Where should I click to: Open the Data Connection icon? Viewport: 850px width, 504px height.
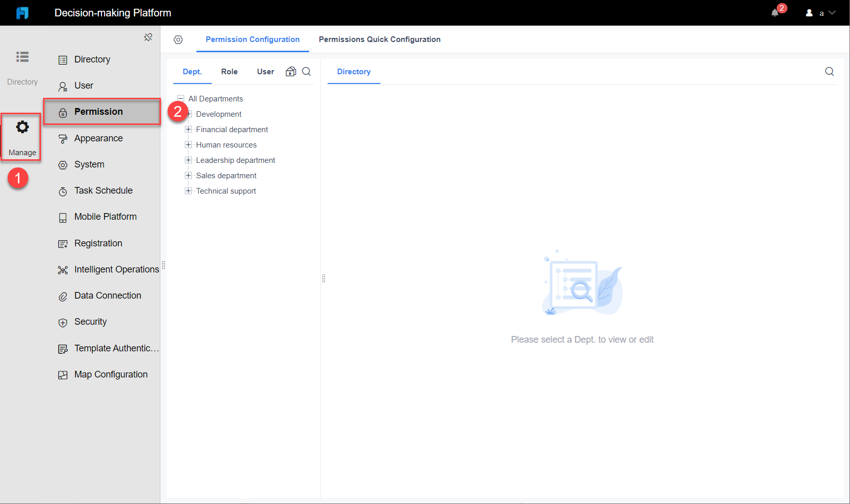(63, 296)
